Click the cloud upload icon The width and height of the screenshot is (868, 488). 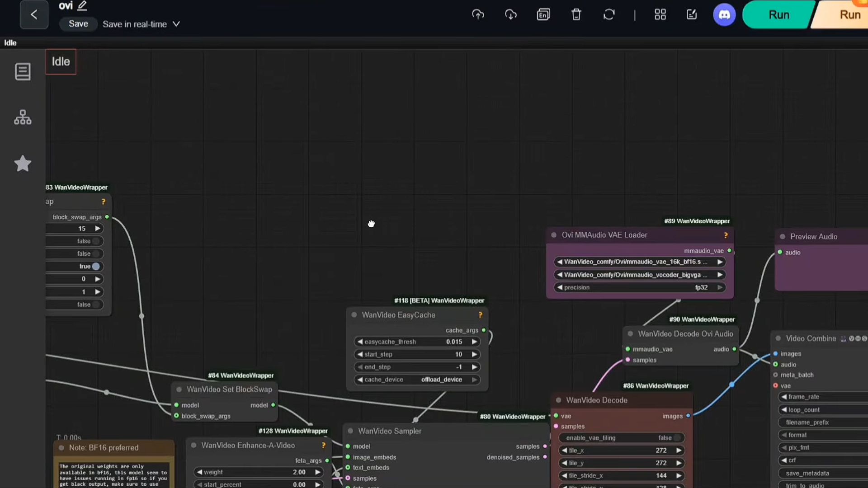478,14
